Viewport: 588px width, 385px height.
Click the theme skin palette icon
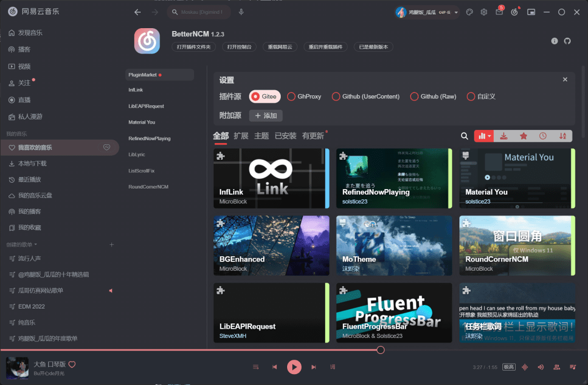[x=469, y=12]
